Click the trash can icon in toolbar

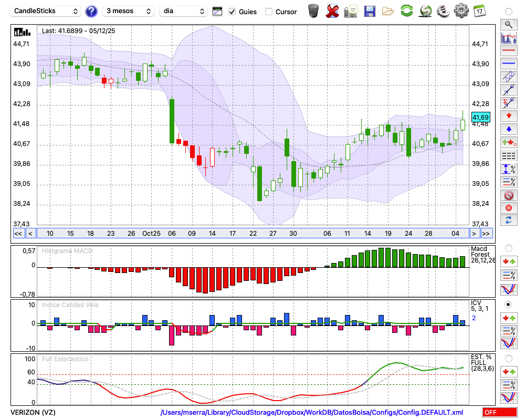[313, 10]
